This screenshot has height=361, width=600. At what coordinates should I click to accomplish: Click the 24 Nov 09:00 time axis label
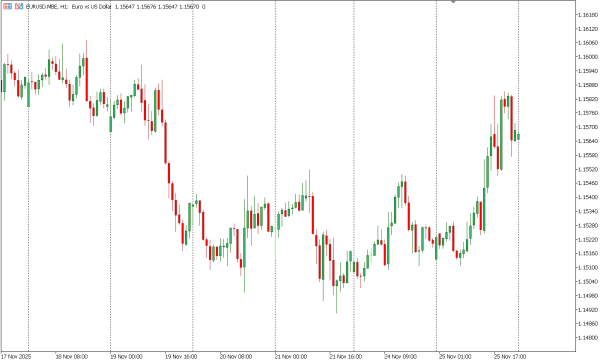point(401,356)
